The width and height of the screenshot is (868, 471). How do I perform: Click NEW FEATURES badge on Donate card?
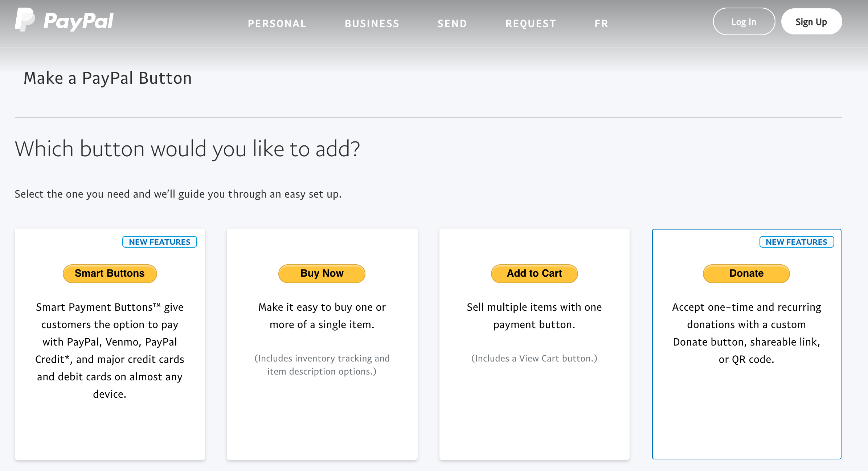click(797, 242)
